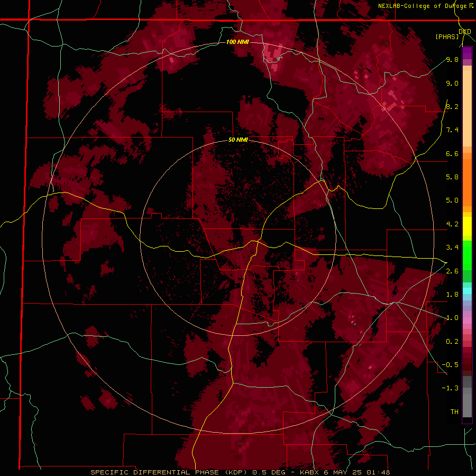Click the SPECIFIC DIFFERENTIAL PHASE (KDP) caption
The image size is (476, 476).
click(x=169, y=472)
